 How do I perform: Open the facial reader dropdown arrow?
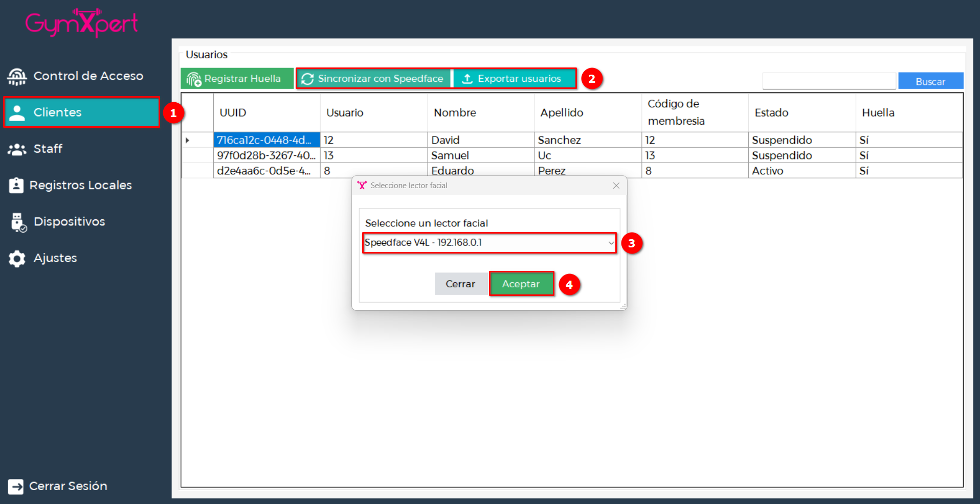[611, 243]
